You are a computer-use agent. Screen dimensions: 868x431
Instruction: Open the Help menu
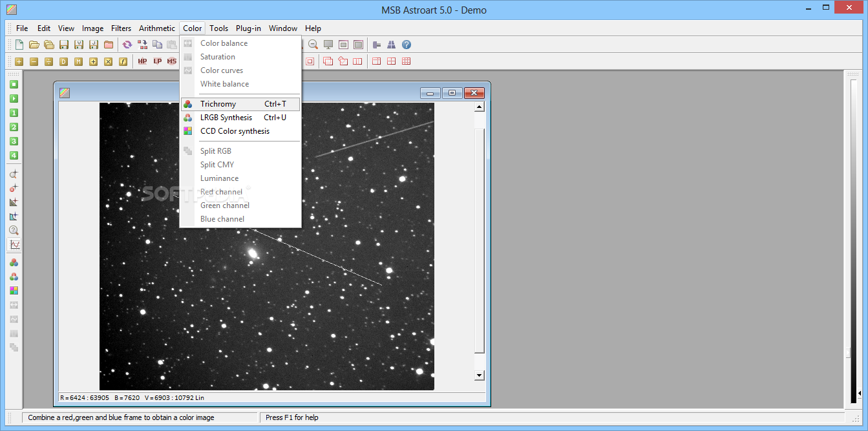313,28
